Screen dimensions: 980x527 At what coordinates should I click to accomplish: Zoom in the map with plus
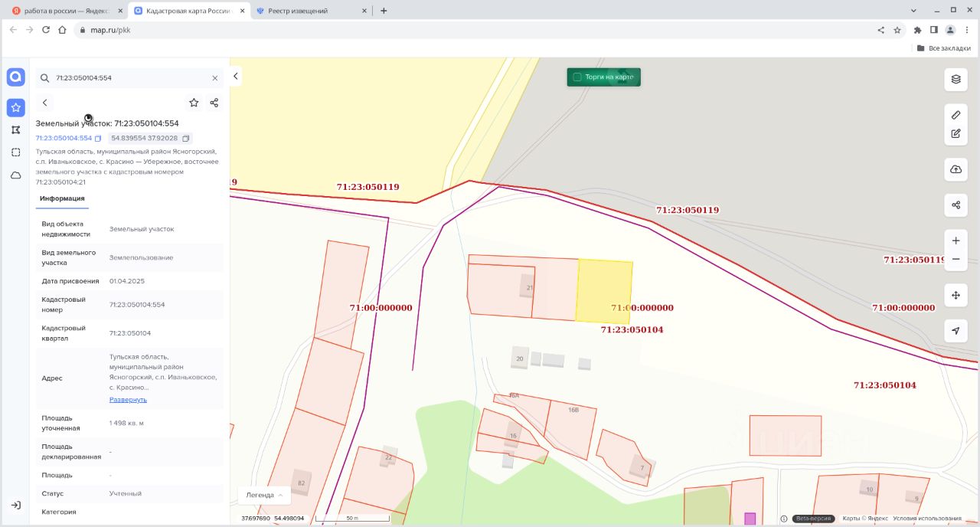(955, 241)
